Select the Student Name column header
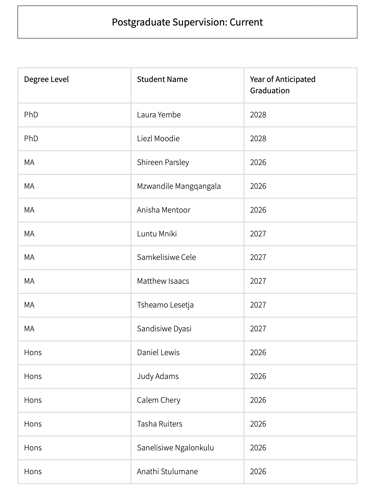Image resolution: width=375 pixels, height=504 pixels. pos(162,79)
